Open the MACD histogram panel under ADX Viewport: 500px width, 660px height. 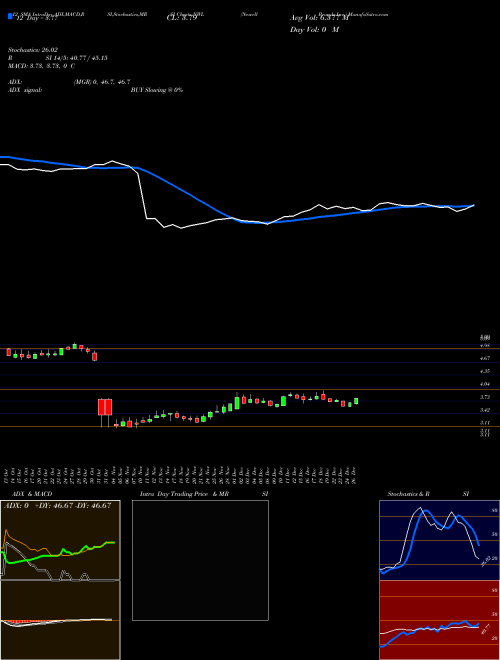pos(60,620)
